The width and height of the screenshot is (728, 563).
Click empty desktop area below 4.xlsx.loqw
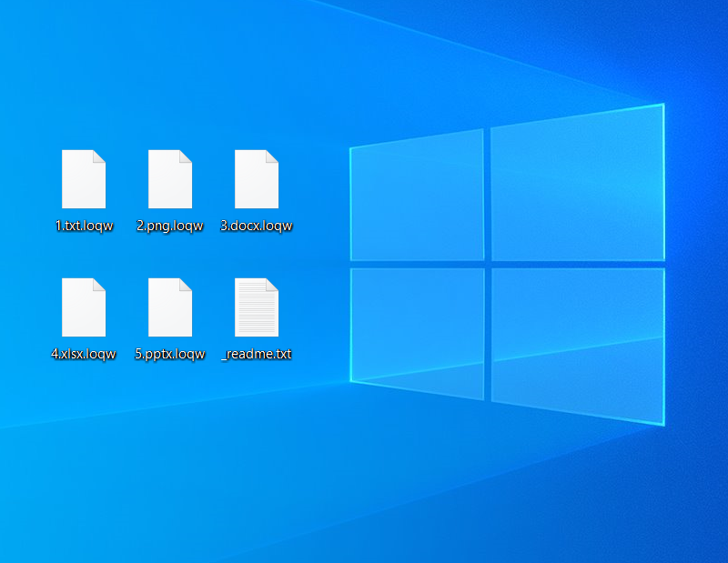click(84, 437)
